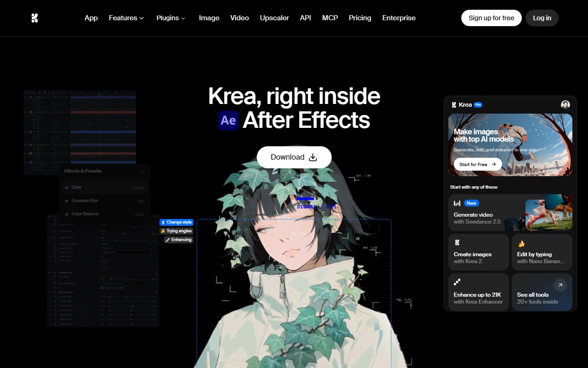Screen dimensions: 588x368
Task: Click the Krea logo in the top navigation
Action: click(x=34, y=18)
